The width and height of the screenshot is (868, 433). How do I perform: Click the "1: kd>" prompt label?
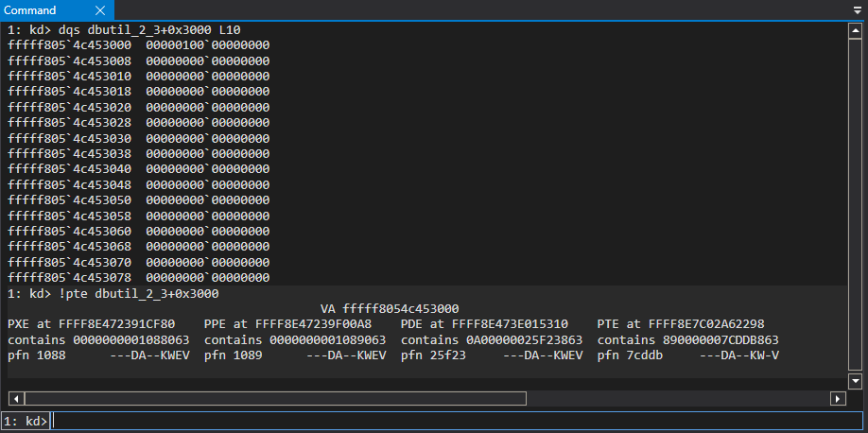pyautogui.click(x=25, y=421)
